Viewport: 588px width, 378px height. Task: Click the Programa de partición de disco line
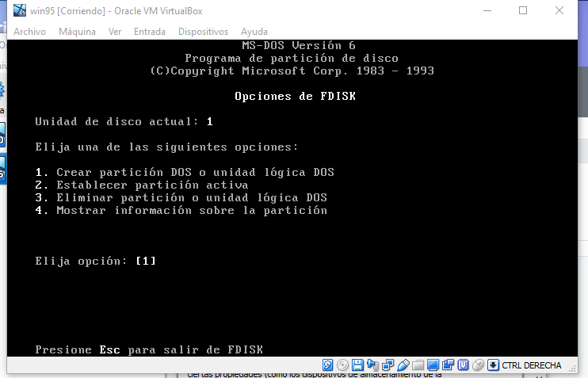[x=292, y=58]
